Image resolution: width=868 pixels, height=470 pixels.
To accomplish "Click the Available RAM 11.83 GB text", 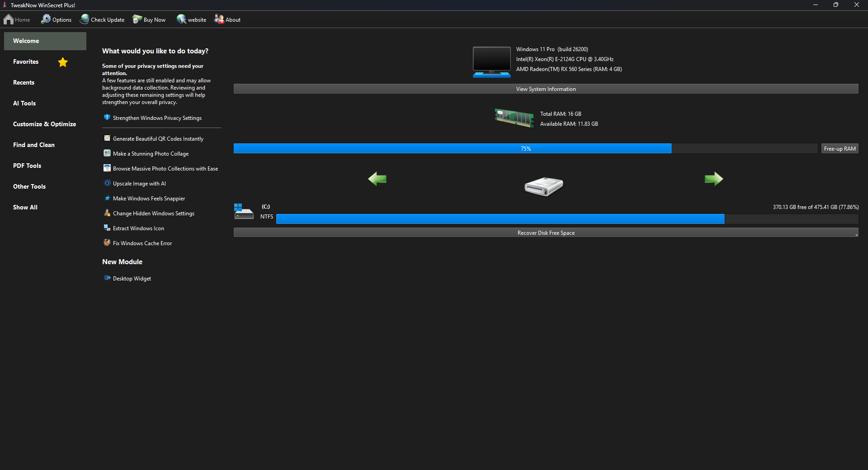I will pos(569,124).
